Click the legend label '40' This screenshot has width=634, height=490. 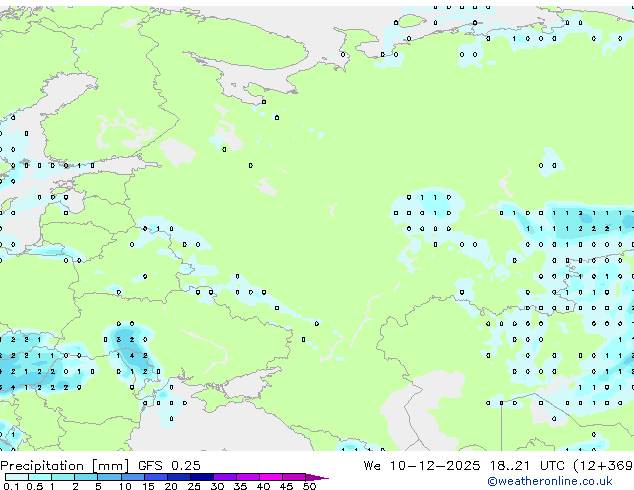click(x=263, y=486)
